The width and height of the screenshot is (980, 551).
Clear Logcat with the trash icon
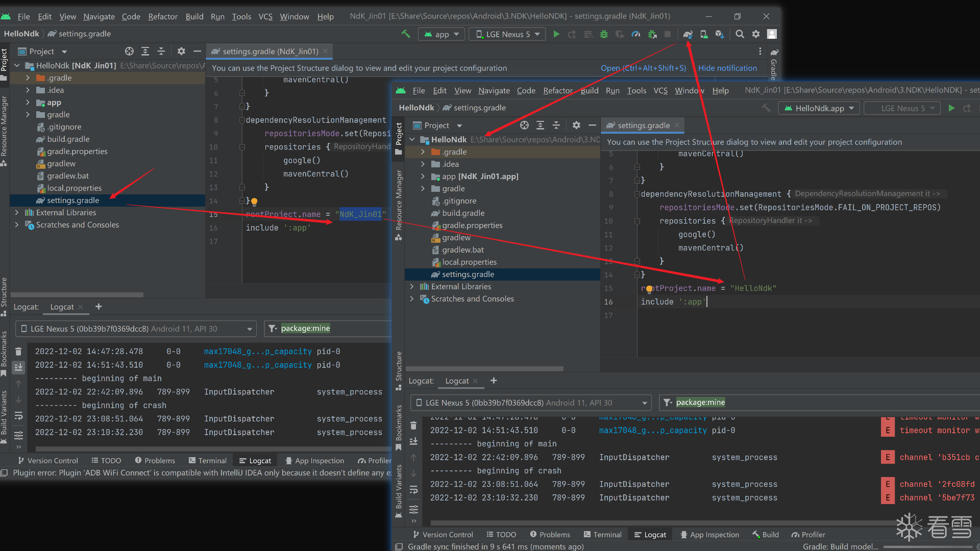coord(18,352)
